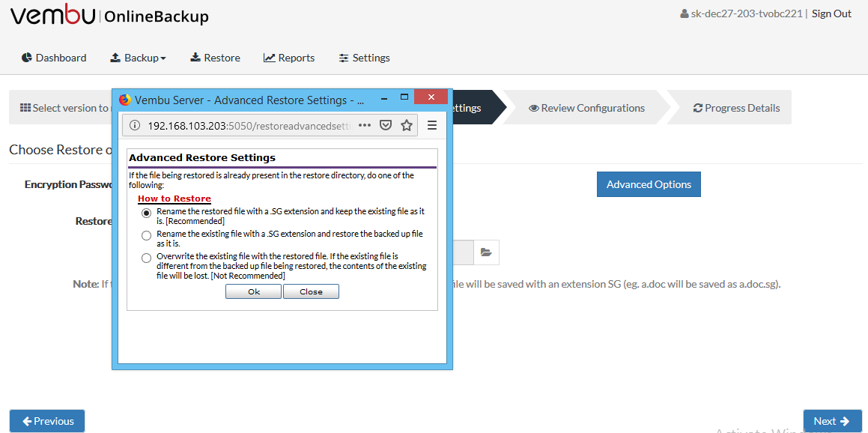
Task: Select the recommended rename restored file option
Action: click(146, 214)
